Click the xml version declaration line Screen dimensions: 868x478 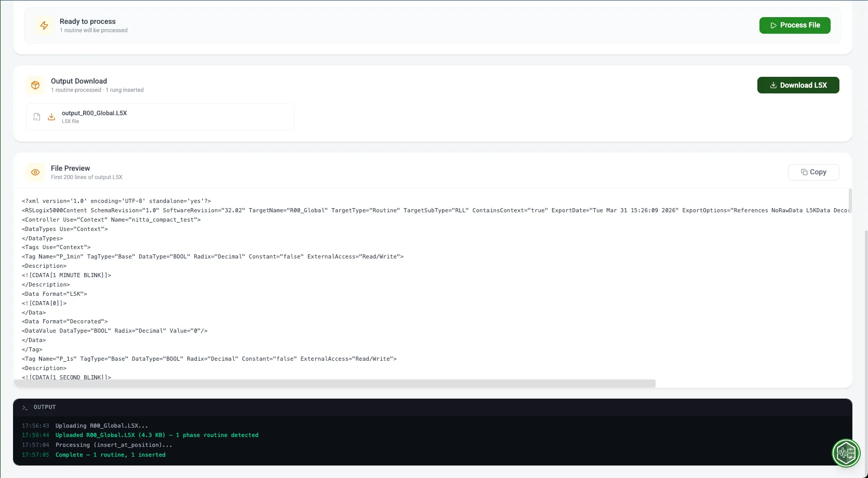point(116,201)
